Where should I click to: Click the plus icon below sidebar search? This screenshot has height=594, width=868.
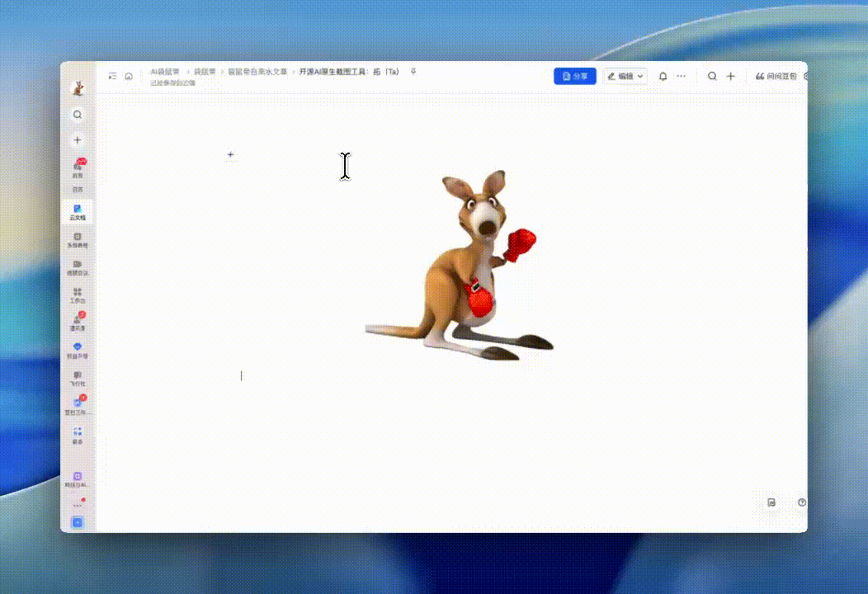tap(78, 140)
